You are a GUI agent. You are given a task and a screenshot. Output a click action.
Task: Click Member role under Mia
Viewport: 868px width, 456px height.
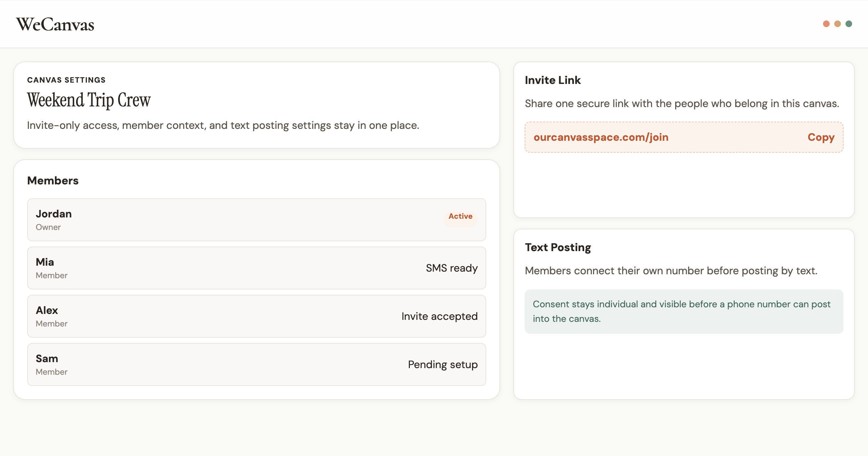click(x=52, y=276)
